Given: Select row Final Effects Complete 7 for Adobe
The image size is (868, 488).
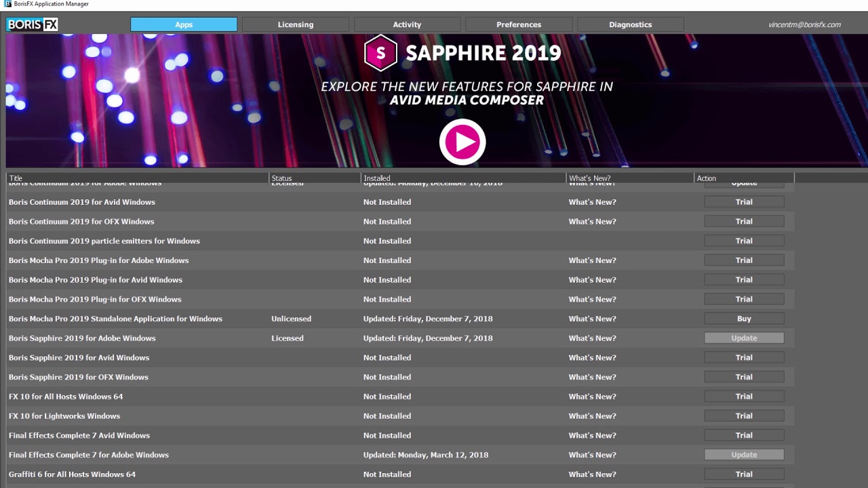Looking at the screenshot, I should pyautogui.click(x=400, y=455).
